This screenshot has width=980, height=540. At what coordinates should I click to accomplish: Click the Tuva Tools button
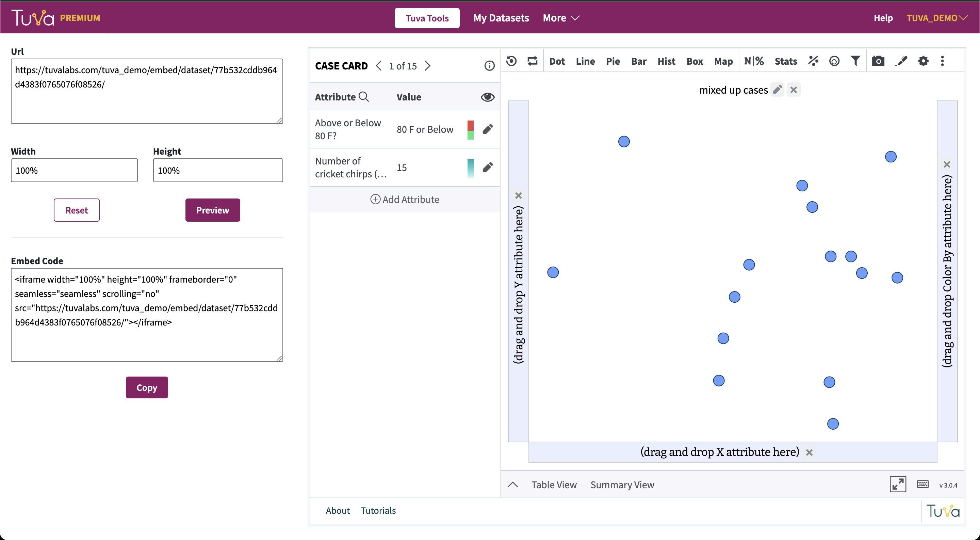[427, 18]
